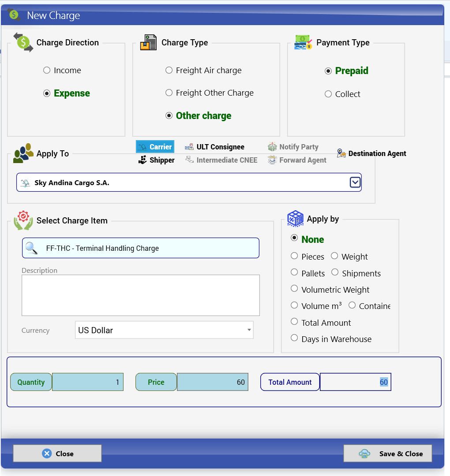Click the Payment Type cards icon
Image resolution: width=450 pixels, height=476 pixels.
(303, 42)
